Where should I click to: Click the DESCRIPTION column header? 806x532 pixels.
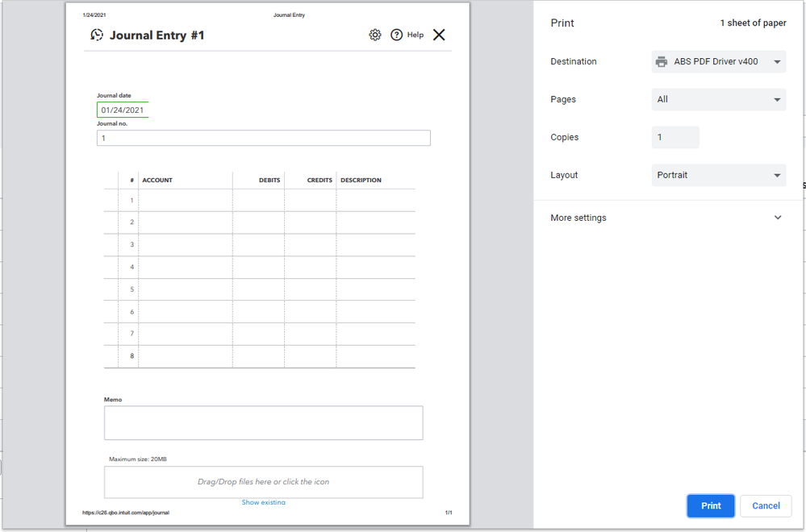361,181
